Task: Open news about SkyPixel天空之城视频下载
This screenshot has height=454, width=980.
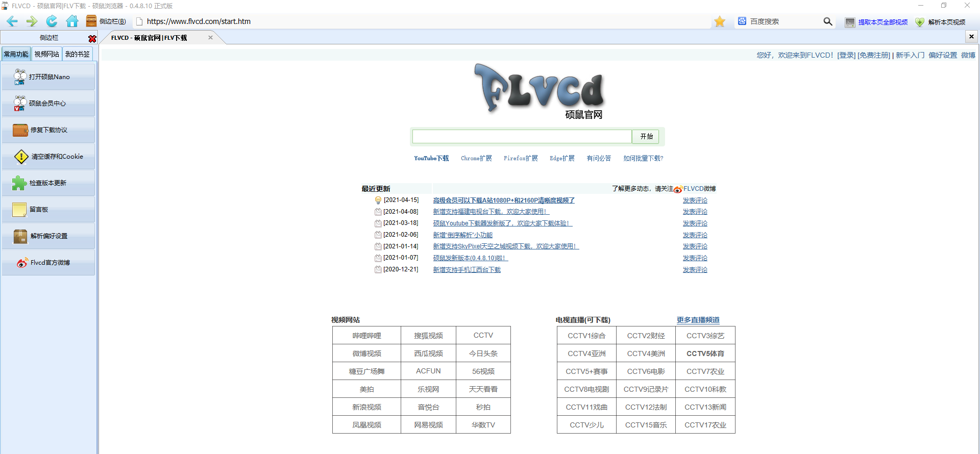Action: click(x=506, y=246)
